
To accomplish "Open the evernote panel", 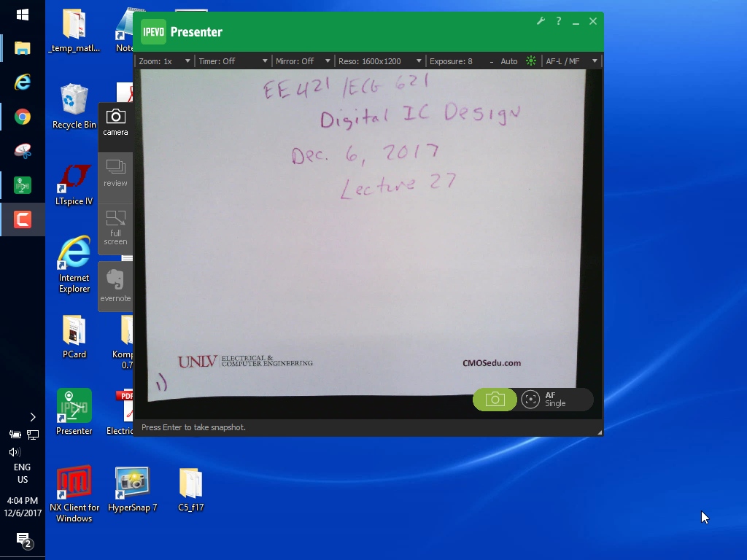I will pos(115,286).
